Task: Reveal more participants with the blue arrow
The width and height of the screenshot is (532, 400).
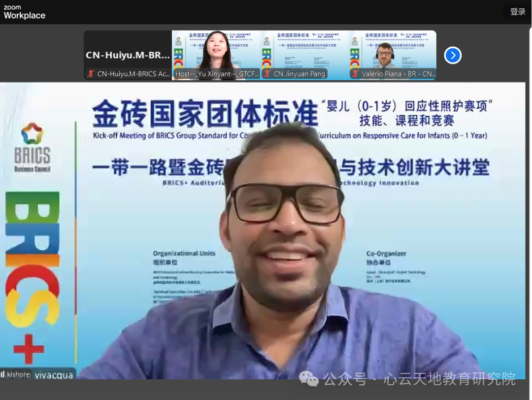Action: (x=453, y=55)
